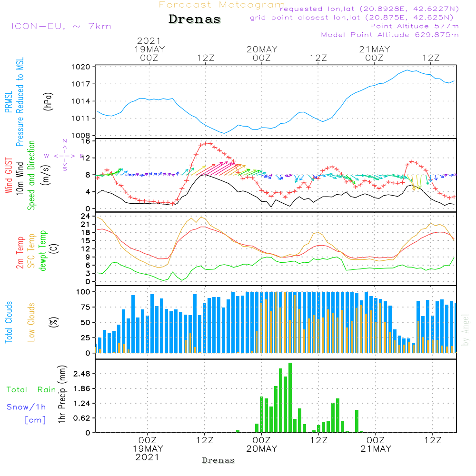Viewport: 476px width, 476px height.
Task: Click the '0.62' precipitation axis tick
Action: (82, 418)
